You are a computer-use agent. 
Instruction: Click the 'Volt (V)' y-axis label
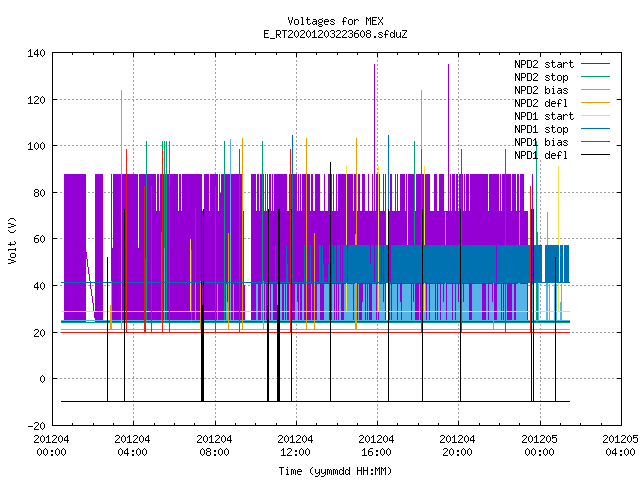(x=12, y=240)
